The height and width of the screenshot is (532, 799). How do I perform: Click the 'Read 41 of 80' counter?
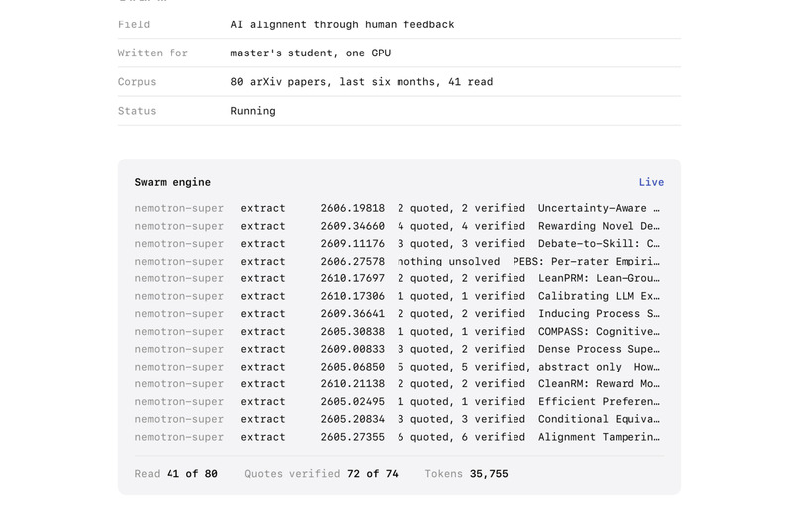[175, 473]
